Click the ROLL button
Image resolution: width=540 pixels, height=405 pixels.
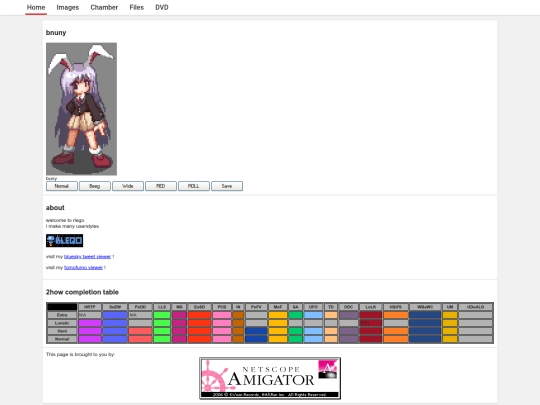coord(194,186)
